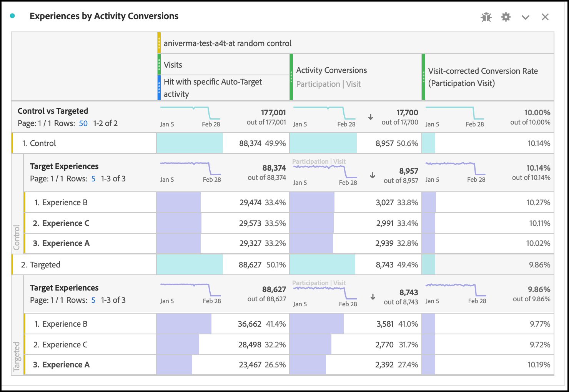Screen dimensions: 569x392
Task: Collapse panel with the chevron icon
Action: click(x=526, y=17)
